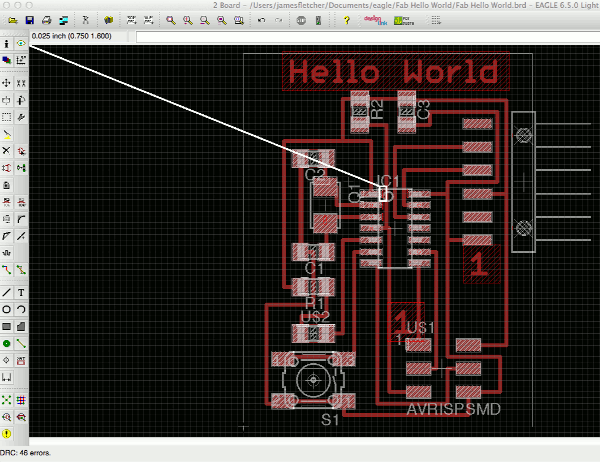The image size is (600, 465).
Task: Select the Signal airwire tool
Action: (21, 344)
